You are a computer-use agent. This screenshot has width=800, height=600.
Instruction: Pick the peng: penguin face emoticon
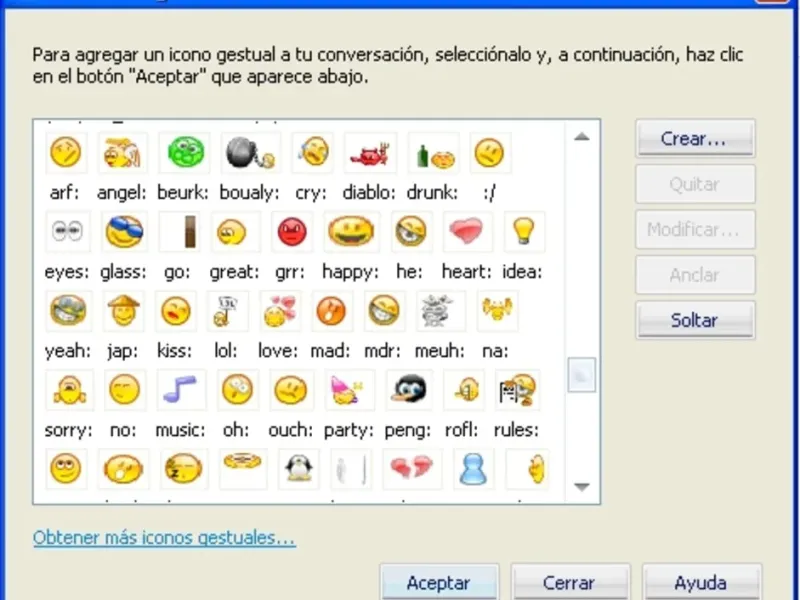(x=409, y=390)
